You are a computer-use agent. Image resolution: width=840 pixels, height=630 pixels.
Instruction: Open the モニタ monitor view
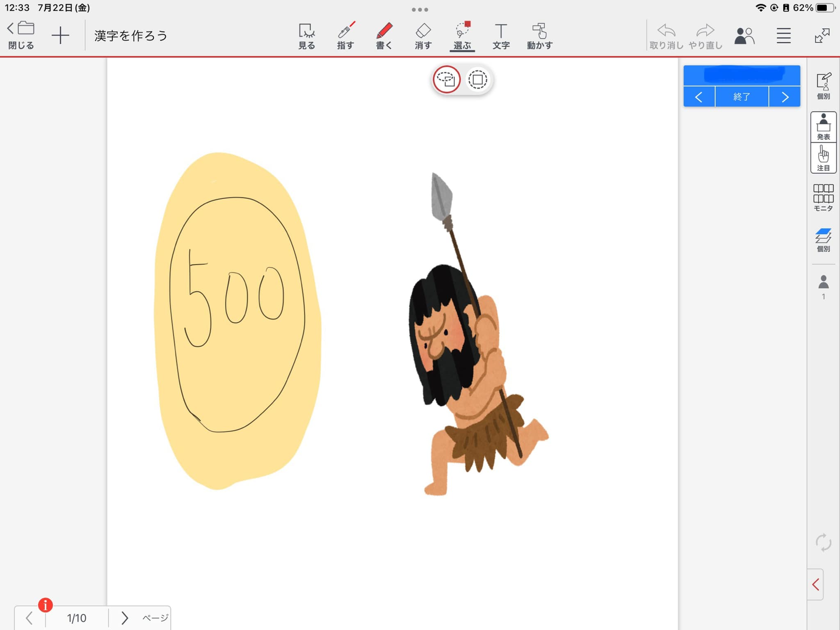coord(823,198)
